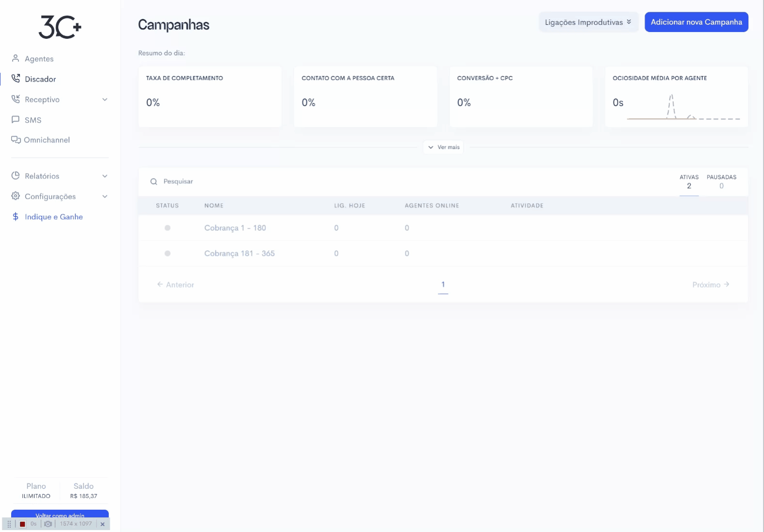Viewport: 764px width, 532px height.
Task: Click the screenshot camera icon
Action: pos(48,524)
